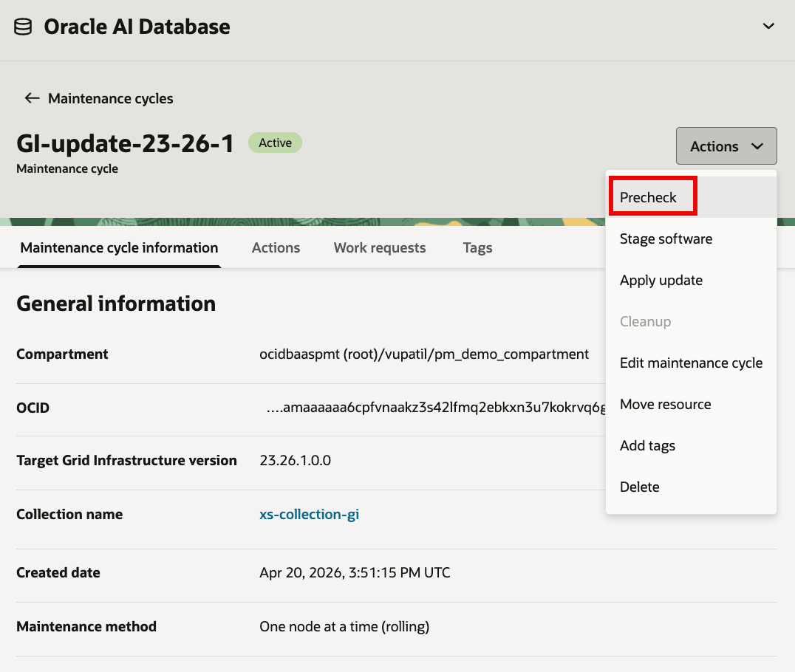Open the Actions tab
The width and height of the screenshot is (795, 672).
coord(276,248)
